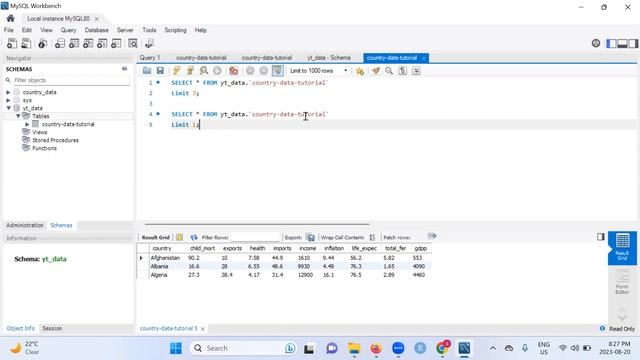The height and width of the screenshot is (360, 640).
Task: Click the Filter Rows input field
Action: pos(256,237)
